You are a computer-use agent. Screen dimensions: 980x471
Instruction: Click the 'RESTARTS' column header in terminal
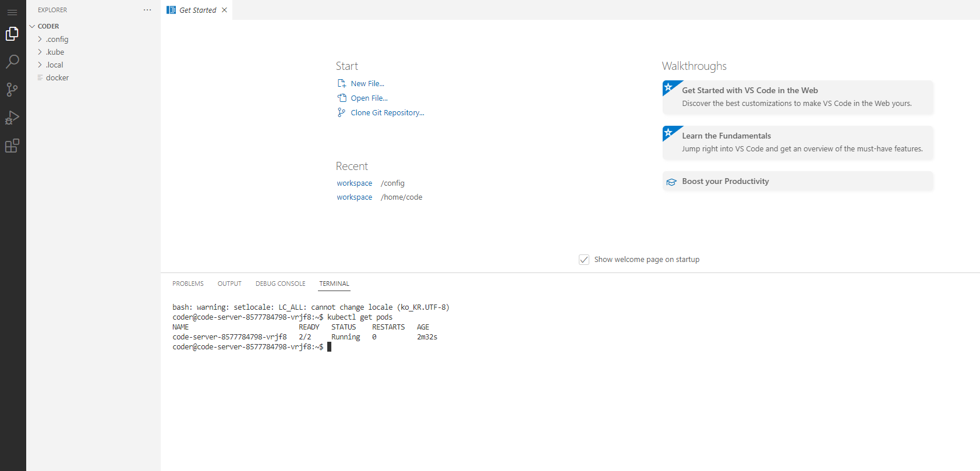coord(388,327)
